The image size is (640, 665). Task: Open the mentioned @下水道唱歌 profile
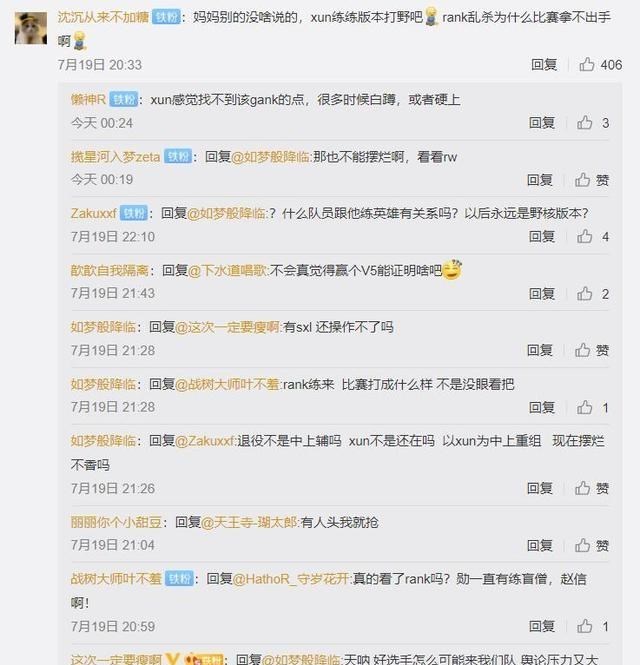[228, 270]
